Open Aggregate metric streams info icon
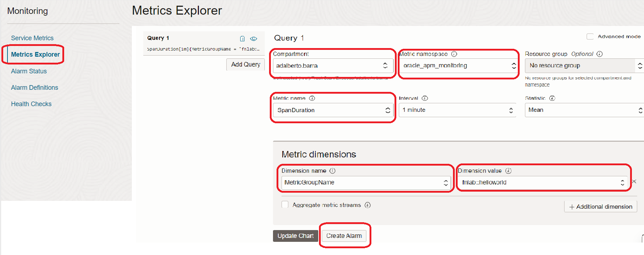Image resolution: width=644 pixels, height=255 pixels. click(x=367, y=205)
